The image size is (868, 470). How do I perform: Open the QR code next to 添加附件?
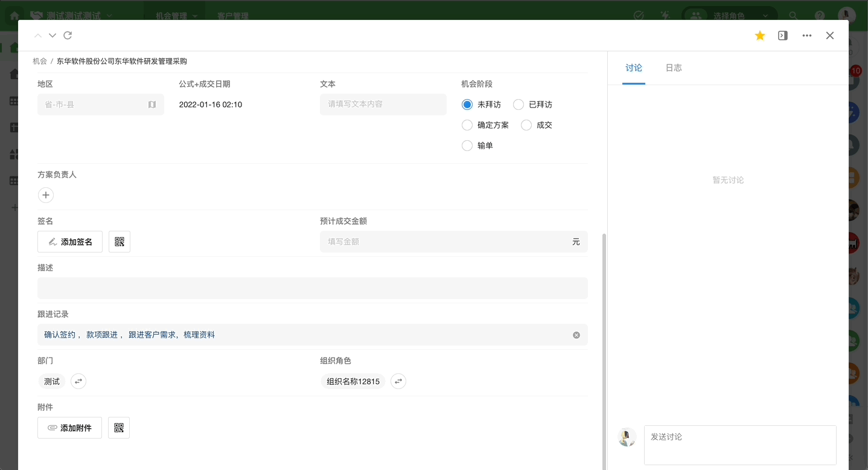(x=119, y=428)
